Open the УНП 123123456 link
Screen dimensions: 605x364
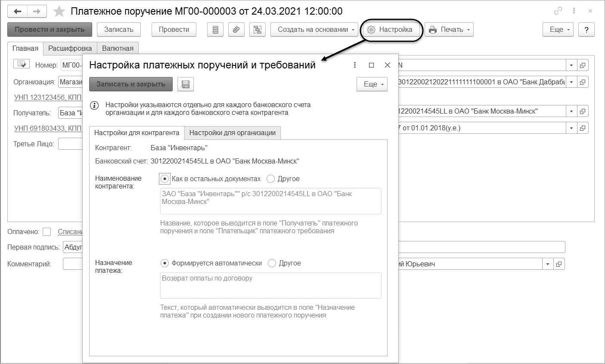(x=48, y=98)
